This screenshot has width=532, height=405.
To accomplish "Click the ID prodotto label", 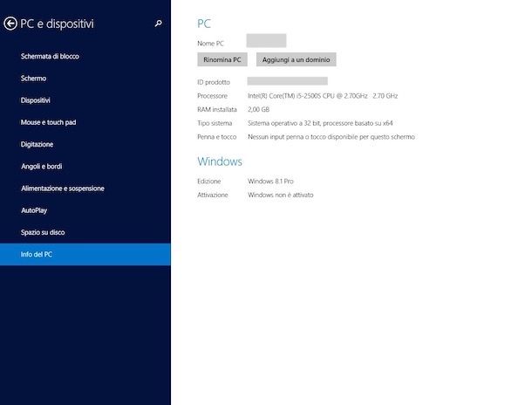I will coord(214,82).
